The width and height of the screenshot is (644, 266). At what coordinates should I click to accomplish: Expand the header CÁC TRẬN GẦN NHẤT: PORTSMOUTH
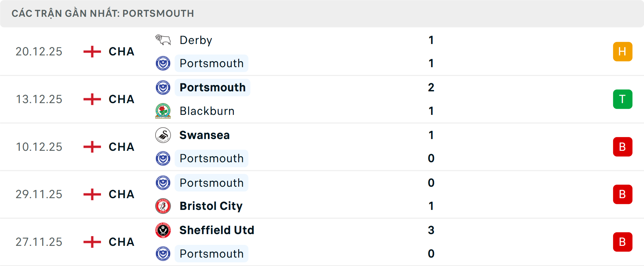point(103,13)
